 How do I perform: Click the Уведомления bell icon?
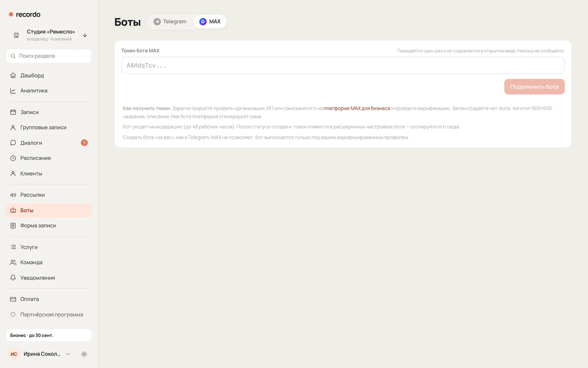13,278
